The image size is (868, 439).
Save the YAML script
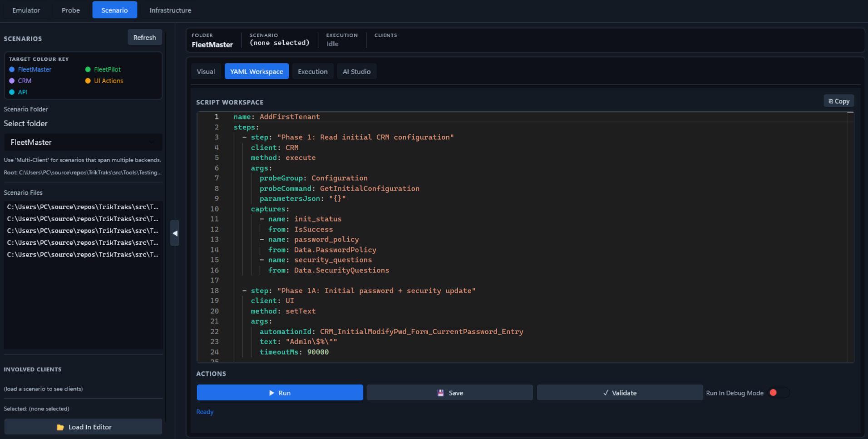pyautogui.click(x=449, y=393)
